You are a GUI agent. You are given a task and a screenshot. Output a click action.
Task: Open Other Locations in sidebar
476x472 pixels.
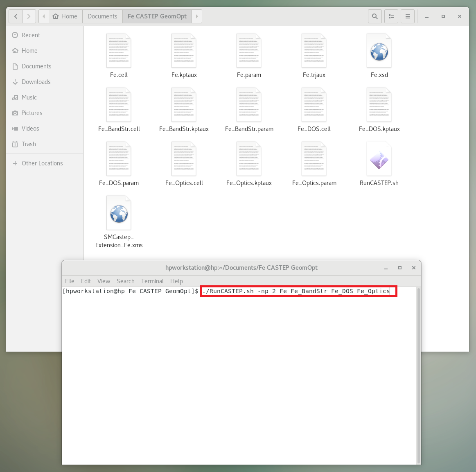[x=42, y=163]
